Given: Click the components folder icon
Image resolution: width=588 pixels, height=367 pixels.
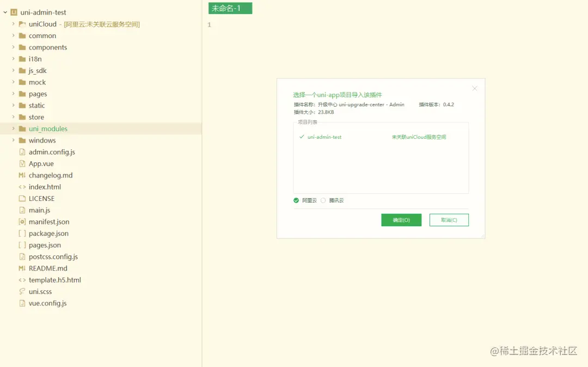Looking at the screenshot, I should pyautogui.click(x=22, y=47).
